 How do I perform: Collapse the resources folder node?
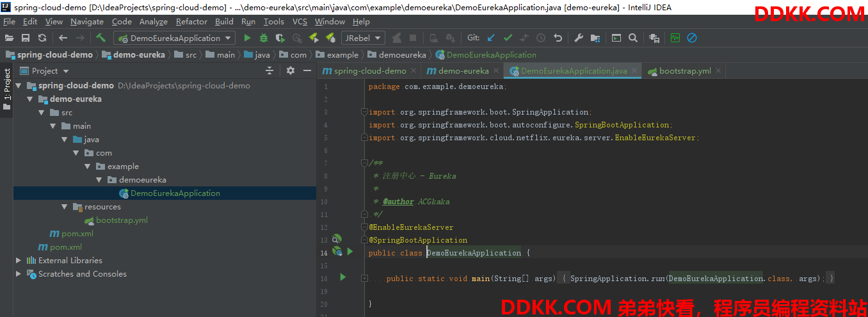[x=65, y=206]
